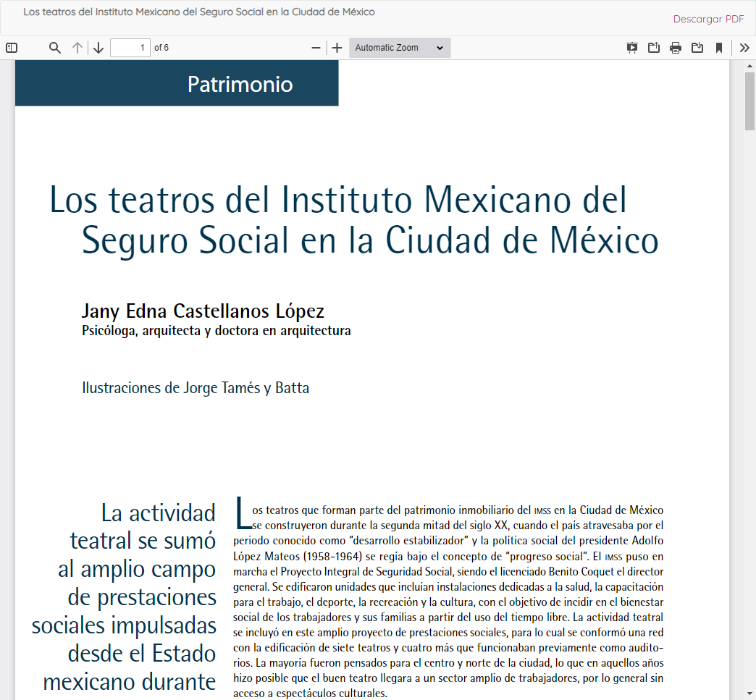Screen dimensions: 756x700
Task: Click the scrollbar up arrow
Action: [749, 66]
